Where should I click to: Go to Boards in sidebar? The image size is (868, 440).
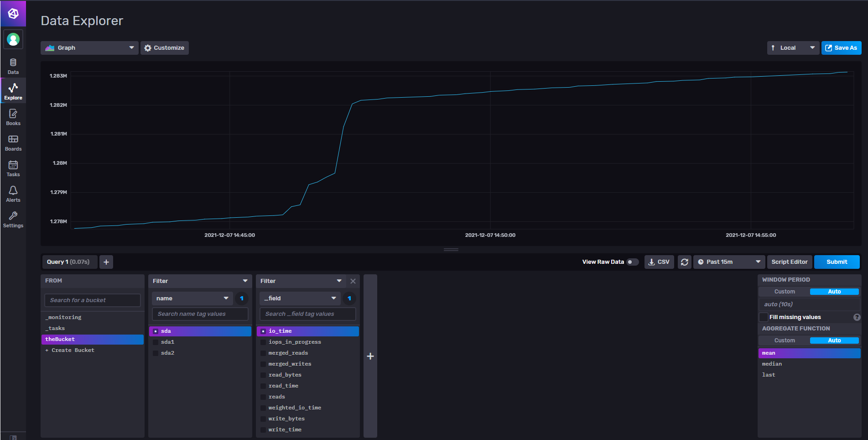pyautogui.click(x=13, y=142)
